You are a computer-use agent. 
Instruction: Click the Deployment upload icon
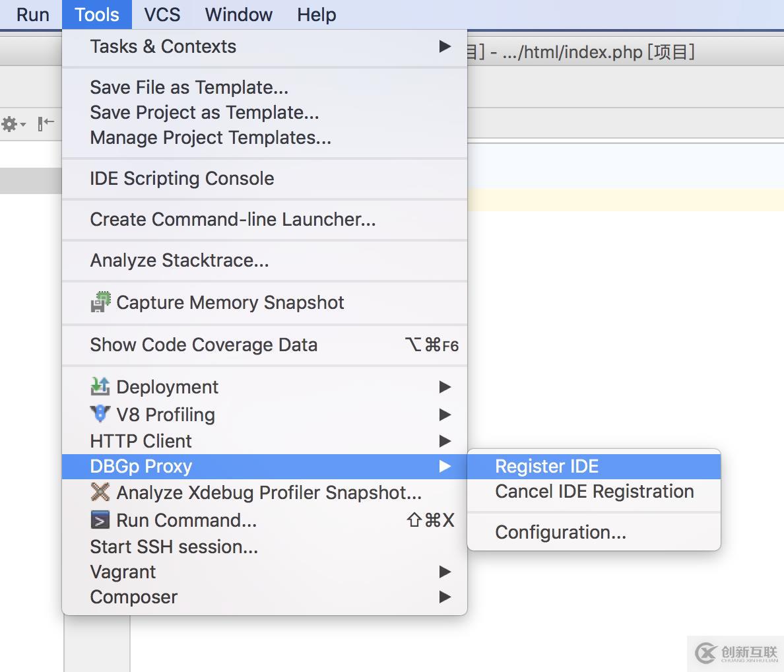[100, 386]
